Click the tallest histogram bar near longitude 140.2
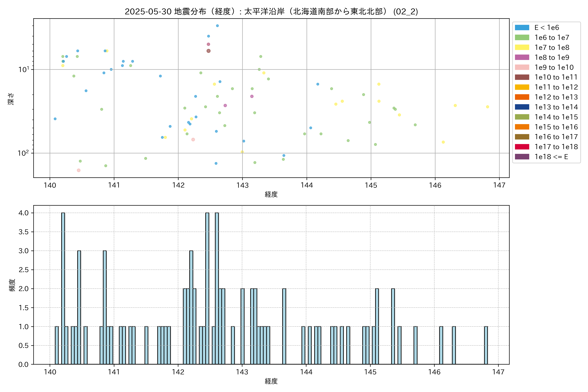The image size is (588, 392). (63, 287)
